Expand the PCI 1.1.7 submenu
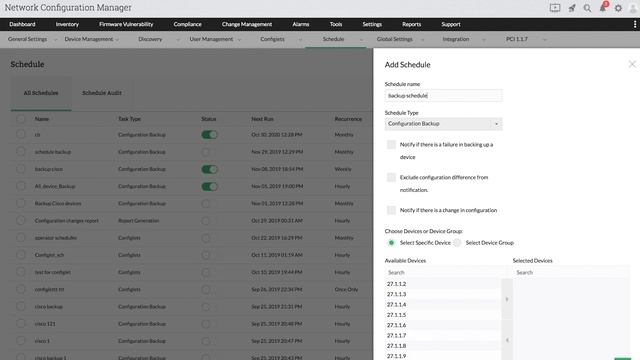 (544, 40)
